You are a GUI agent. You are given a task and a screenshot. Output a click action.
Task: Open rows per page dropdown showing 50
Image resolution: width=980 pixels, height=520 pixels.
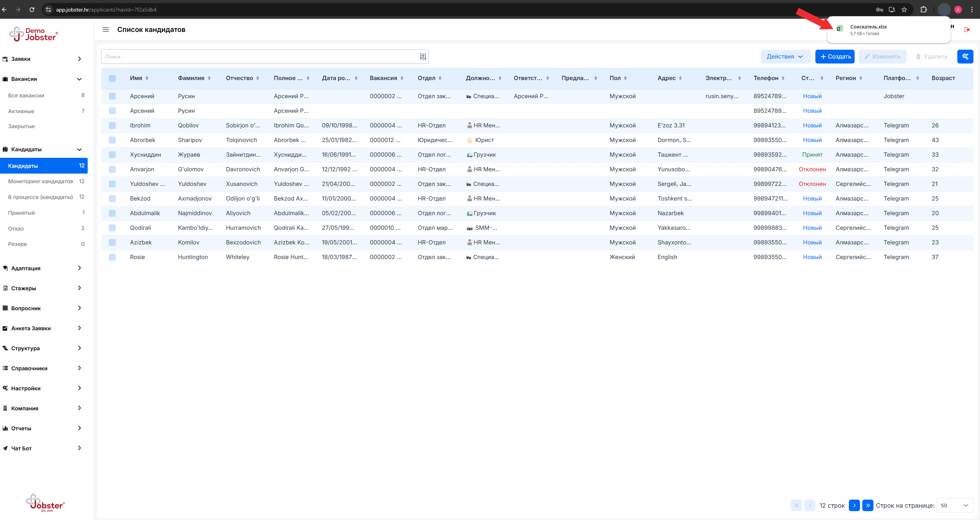tap(954, 505)
